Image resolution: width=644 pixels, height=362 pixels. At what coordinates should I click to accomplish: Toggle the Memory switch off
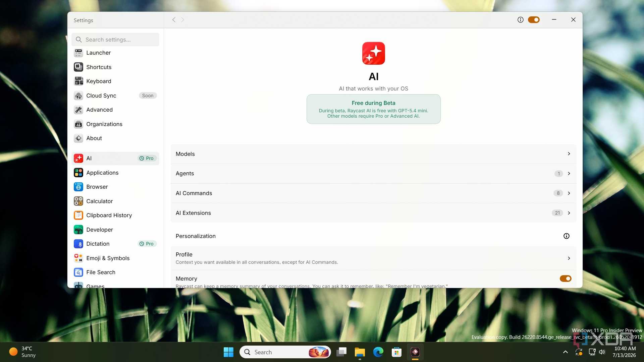(x=566, y=279)
